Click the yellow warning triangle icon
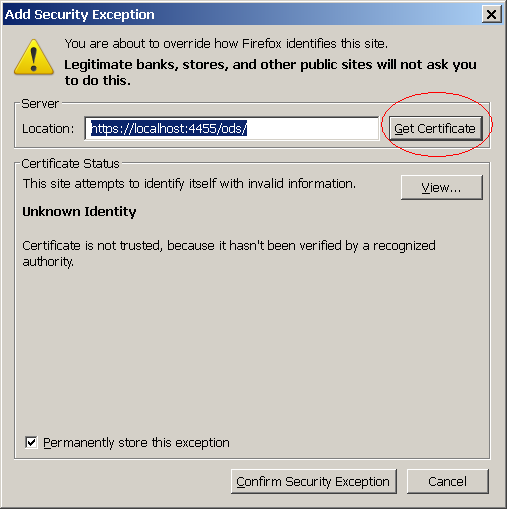This screenshot has width=507, height=509. coord(34,57)
